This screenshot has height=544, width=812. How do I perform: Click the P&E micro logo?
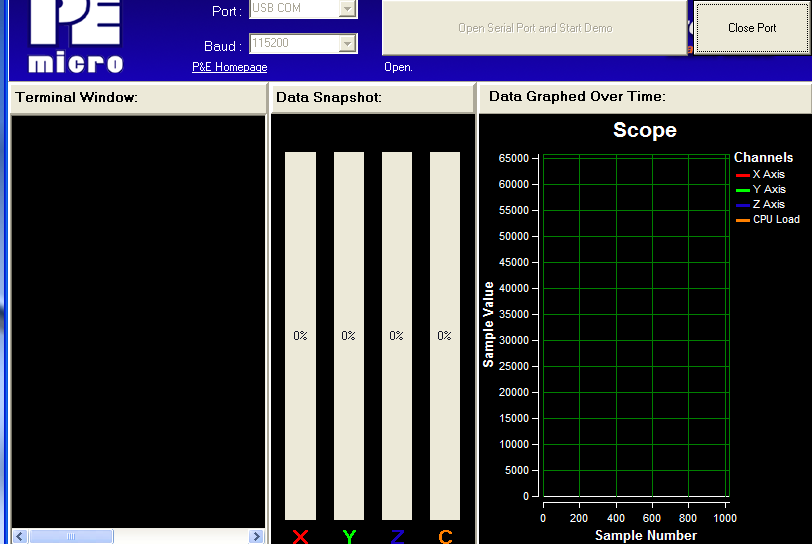[x=76, y=35]
